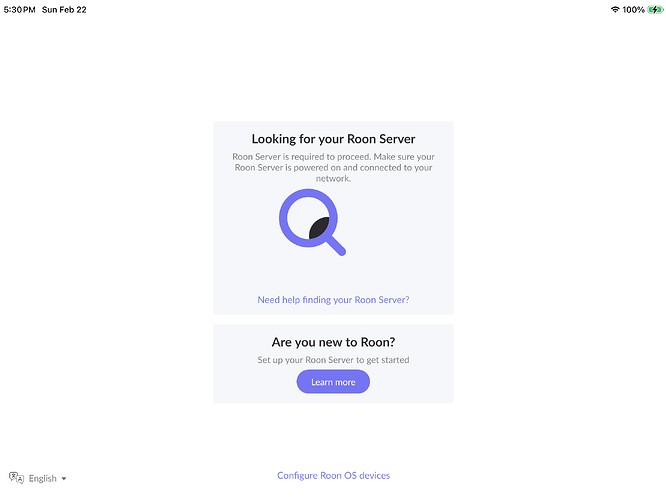Tap the 5:30 PM clock
The image size is (666, 500).
coord(18,9)
